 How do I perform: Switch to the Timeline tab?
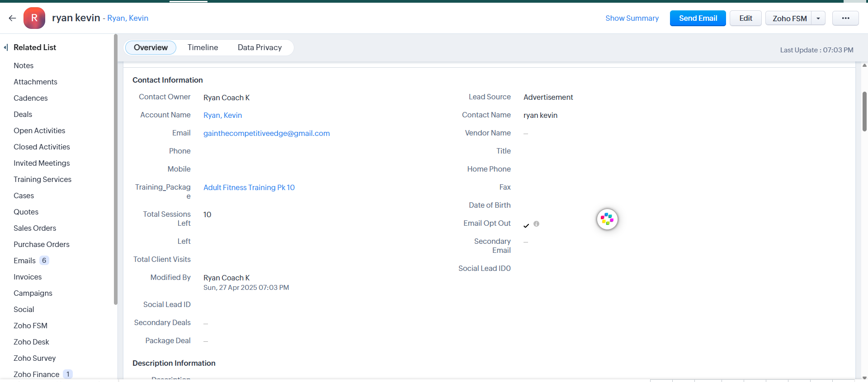203,47
